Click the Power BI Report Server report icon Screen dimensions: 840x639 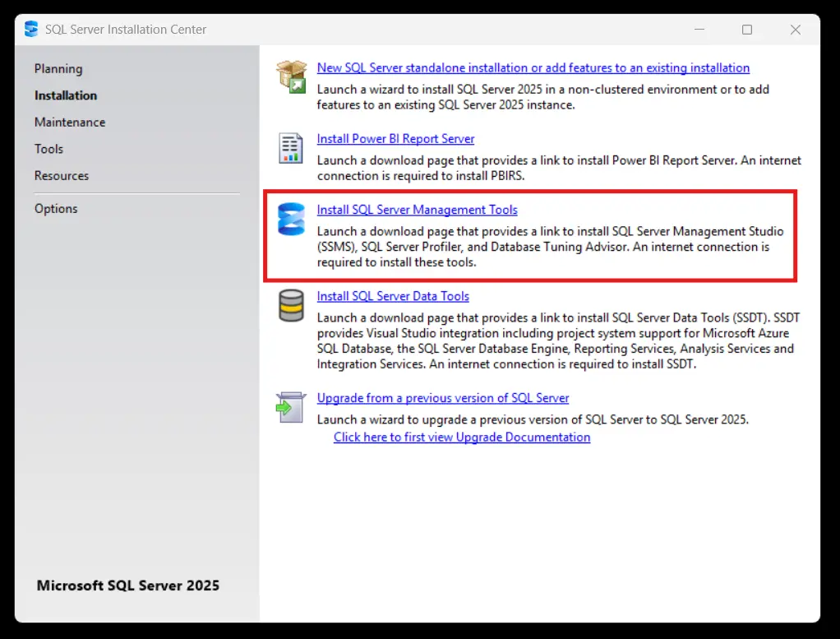pos(290,148)
